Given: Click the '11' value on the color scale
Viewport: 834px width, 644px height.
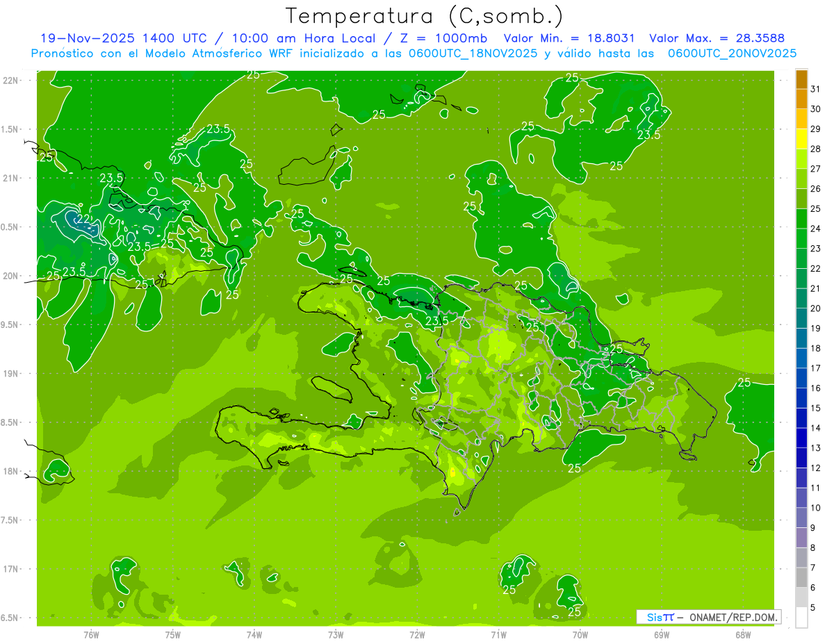Looking at the screenshot, I should coord(816,488).
